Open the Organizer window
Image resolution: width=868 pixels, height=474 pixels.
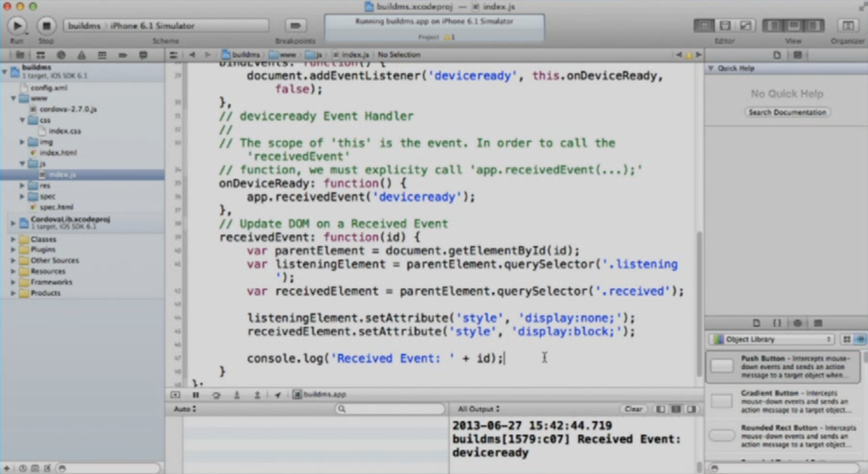tap(848, 25)
